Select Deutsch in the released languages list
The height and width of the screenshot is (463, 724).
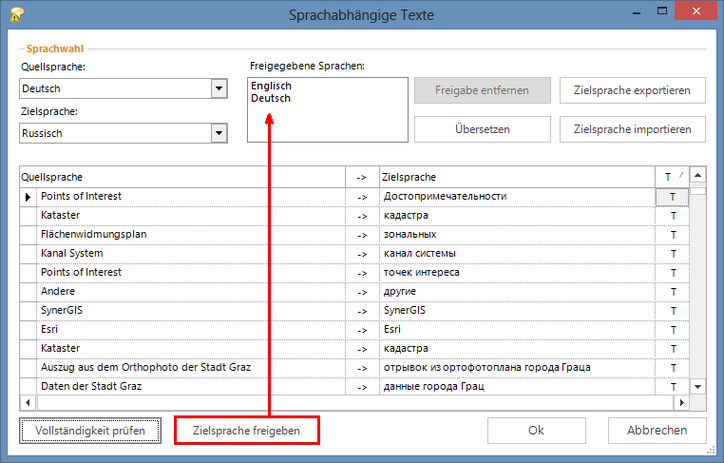(x=270, y=98)
